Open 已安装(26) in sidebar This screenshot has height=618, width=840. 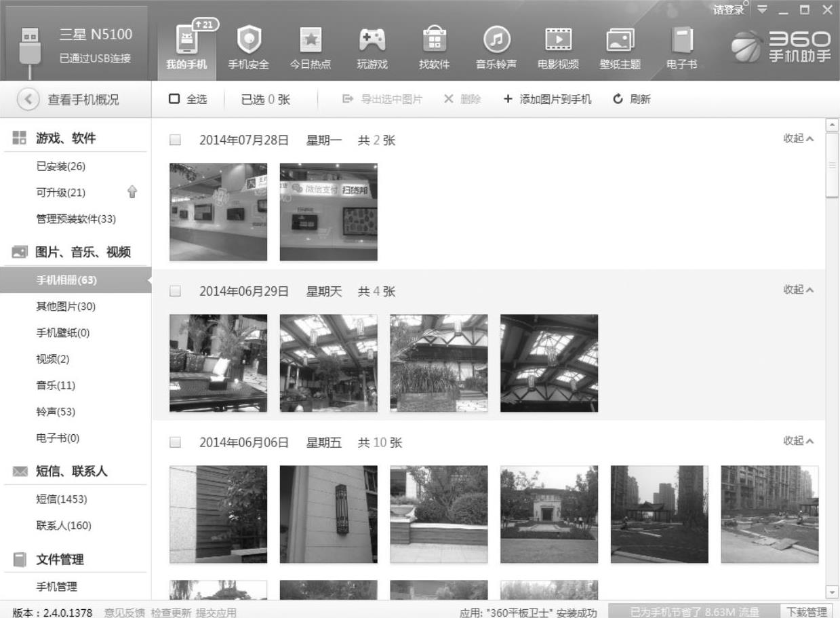(60, 166)
